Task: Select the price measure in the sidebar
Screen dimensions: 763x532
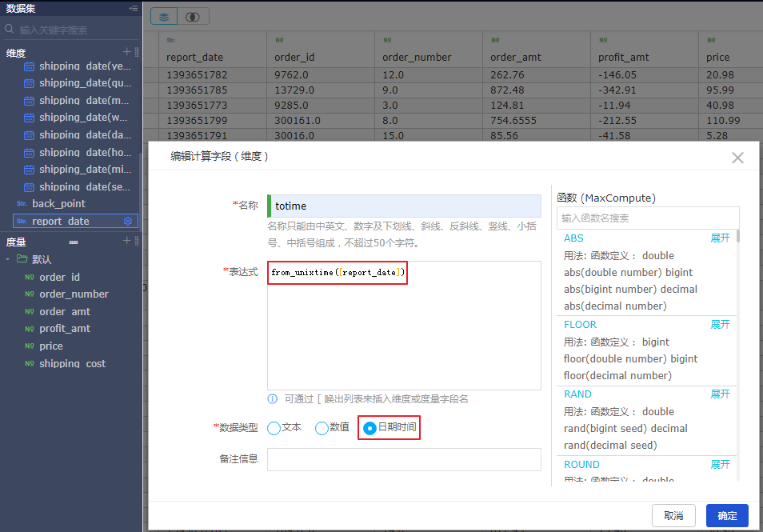Action: click(51, 346)
